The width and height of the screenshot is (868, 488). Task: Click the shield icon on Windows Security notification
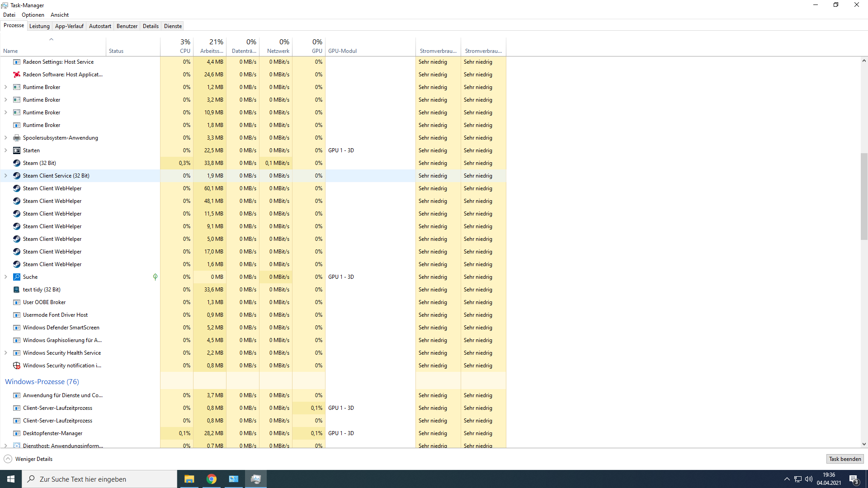pos(16,366)
